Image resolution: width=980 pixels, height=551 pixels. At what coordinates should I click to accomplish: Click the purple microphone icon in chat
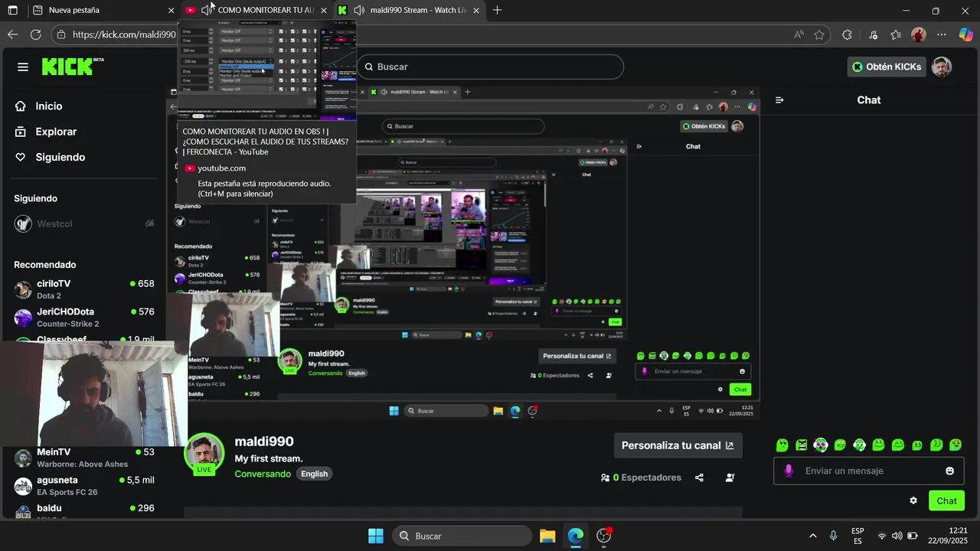tap(789, 471)
